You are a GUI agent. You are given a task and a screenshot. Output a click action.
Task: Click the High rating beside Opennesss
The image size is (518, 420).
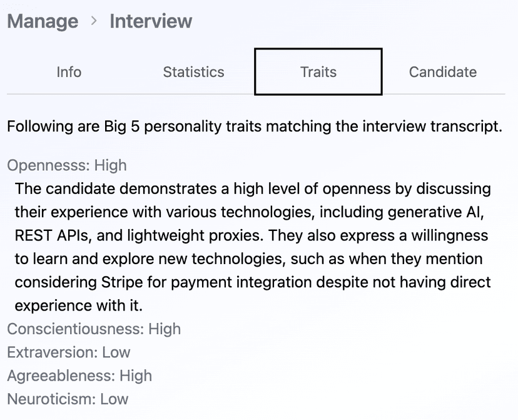(110, 165)
